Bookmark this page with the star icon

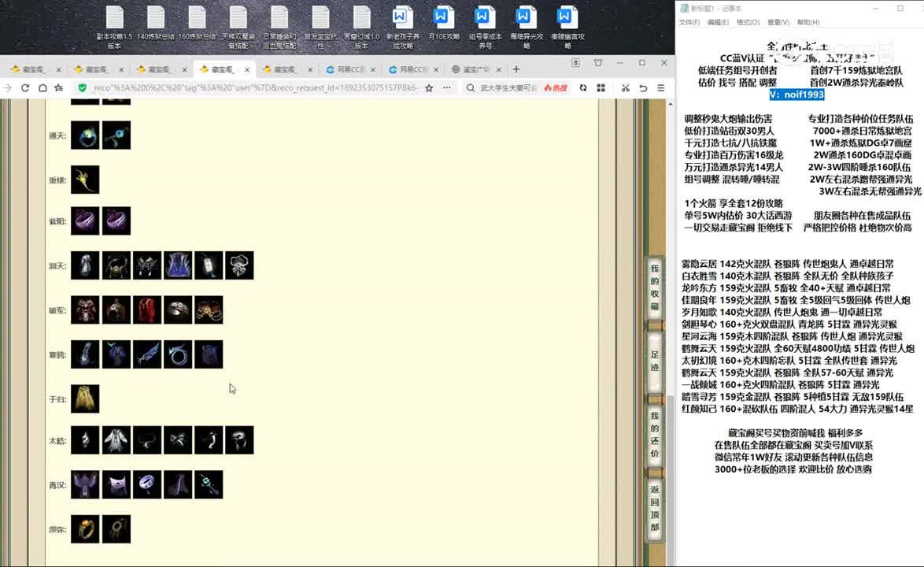pos(429,88)
